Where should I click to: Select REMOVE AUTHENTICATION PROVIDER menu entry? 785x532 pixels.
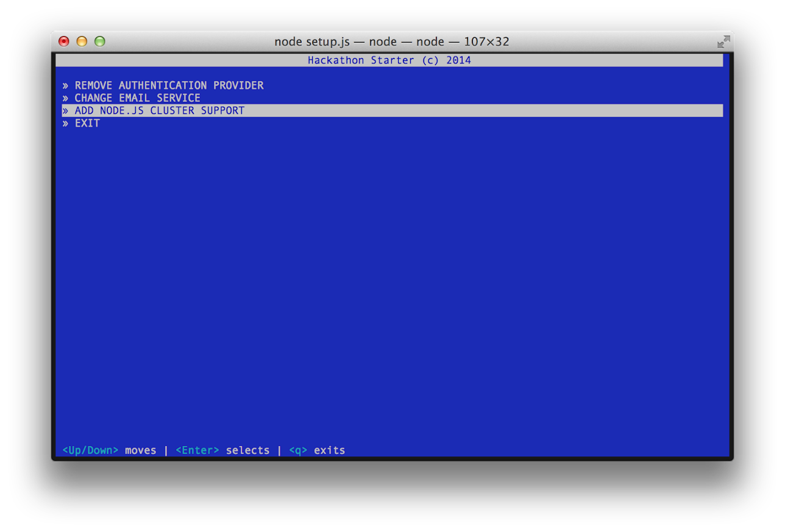(x=163, y=85)
